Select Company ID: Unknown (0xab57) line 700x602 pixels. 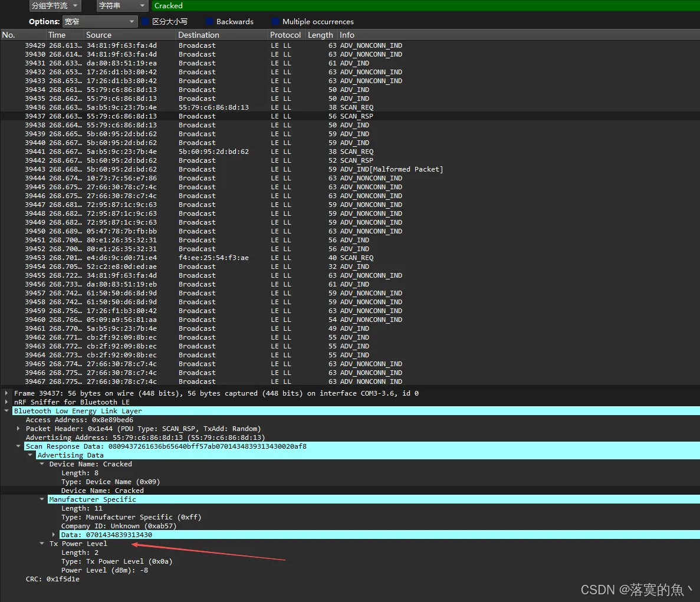click(x=119, y=526)
